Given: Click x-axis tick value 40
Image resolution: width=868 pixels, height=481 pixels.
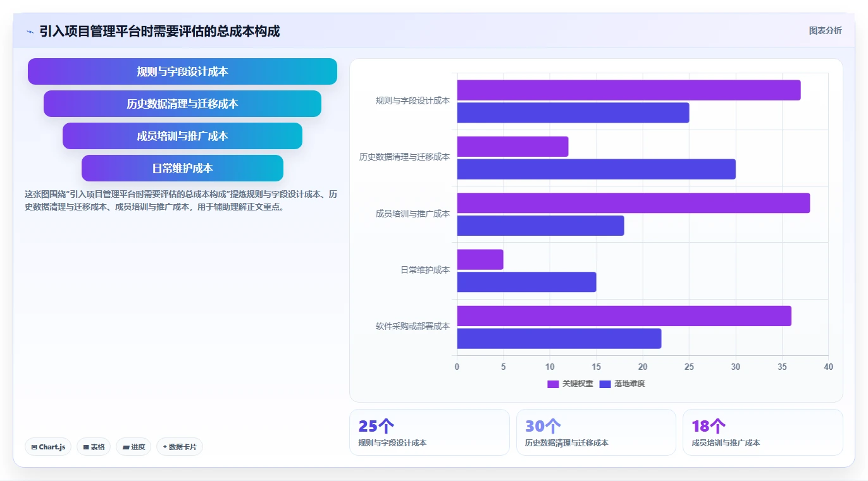Looking at the screenshot, I should (x=829, y=367).
